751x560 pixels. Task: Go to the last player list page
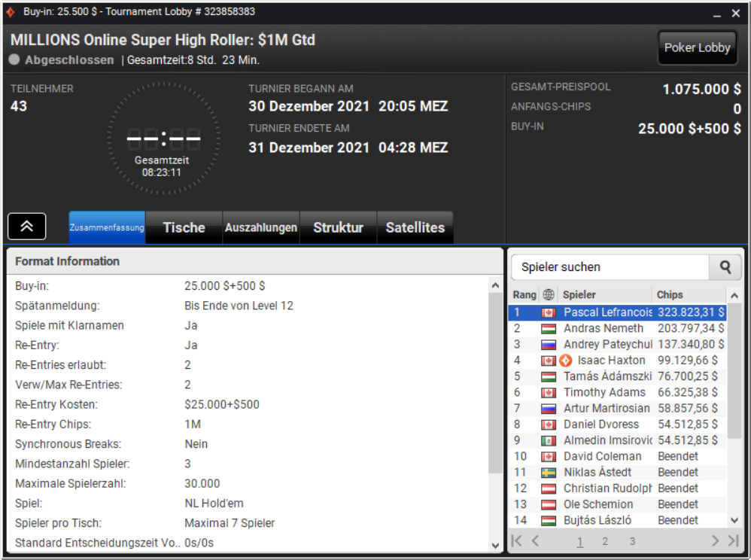pos(733,541)
